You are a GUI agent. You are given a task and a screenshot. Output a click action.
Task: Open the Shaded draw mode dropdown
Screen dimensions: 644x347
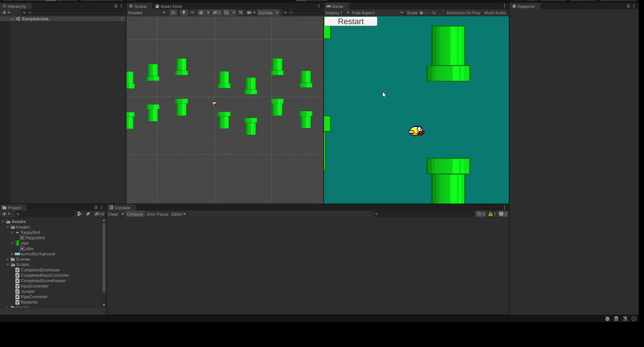[x=147, y=13]
